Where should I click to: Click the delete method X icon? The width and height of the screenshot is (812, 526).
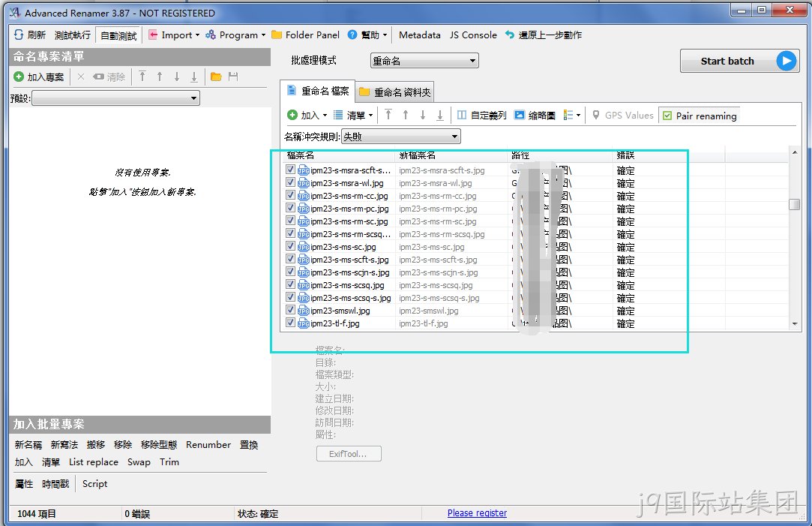click(81, 77)
